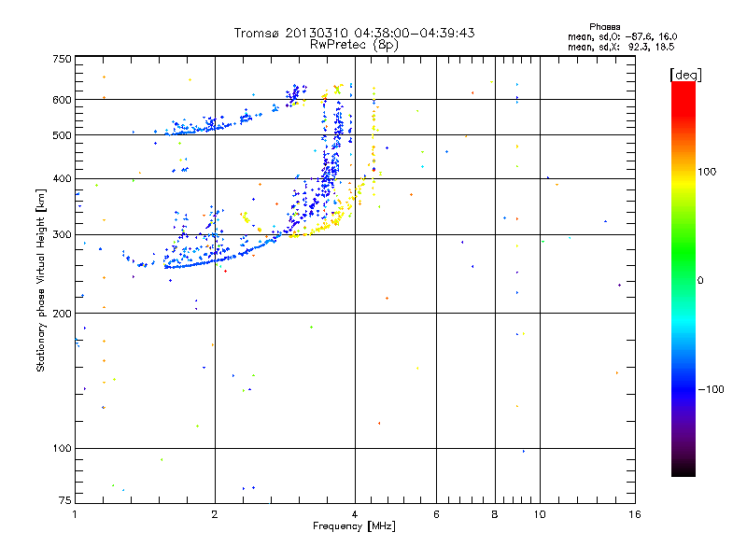Click the colorbar label '100'

[x=707, y=172]
